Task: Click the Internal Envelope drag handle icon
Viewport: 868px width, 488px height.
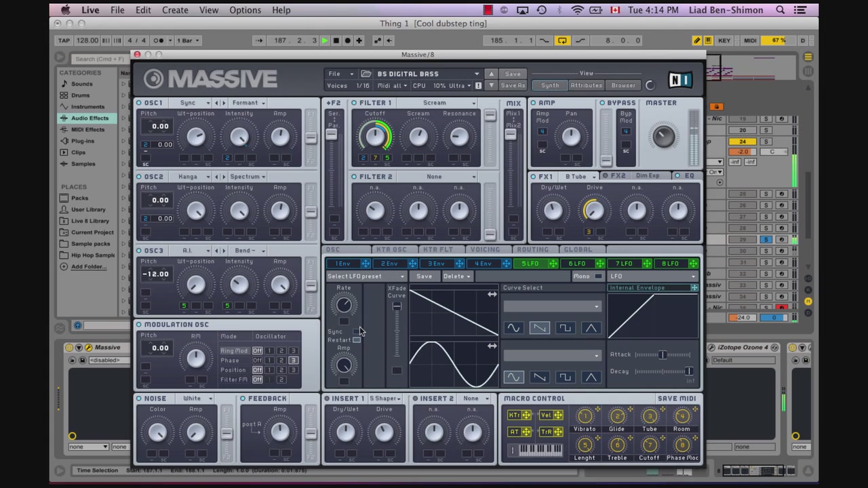Action: coord(694,288)
